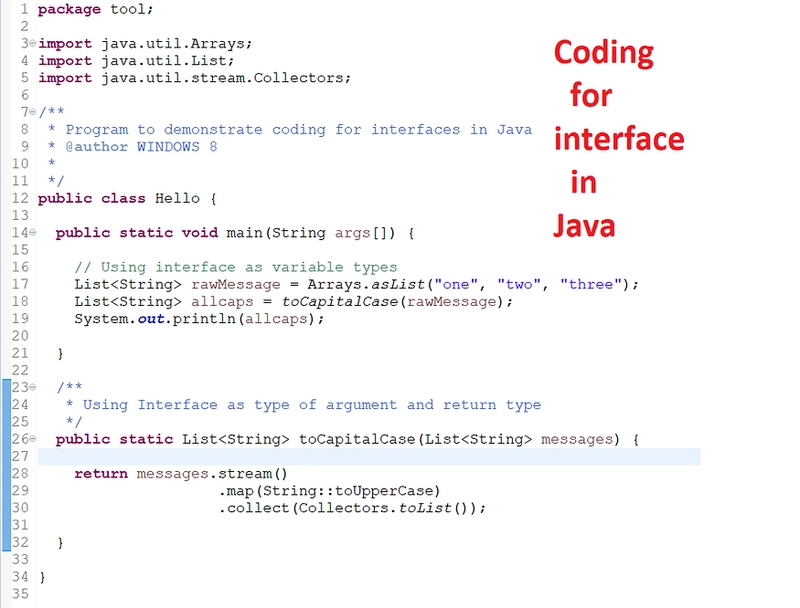The image size is (800, 608).
Task: Collapse the import block fold marker
Action: [x=33, y=43]
